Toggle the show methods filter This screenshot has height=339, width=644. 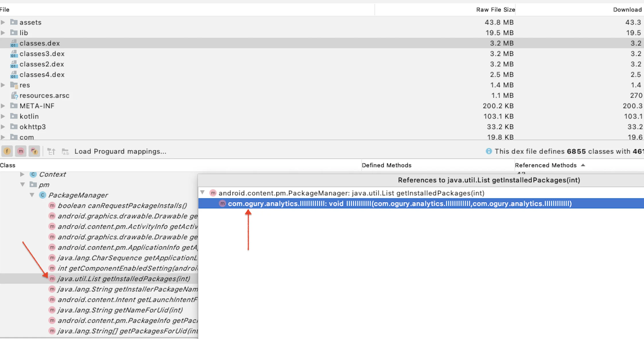21,151
